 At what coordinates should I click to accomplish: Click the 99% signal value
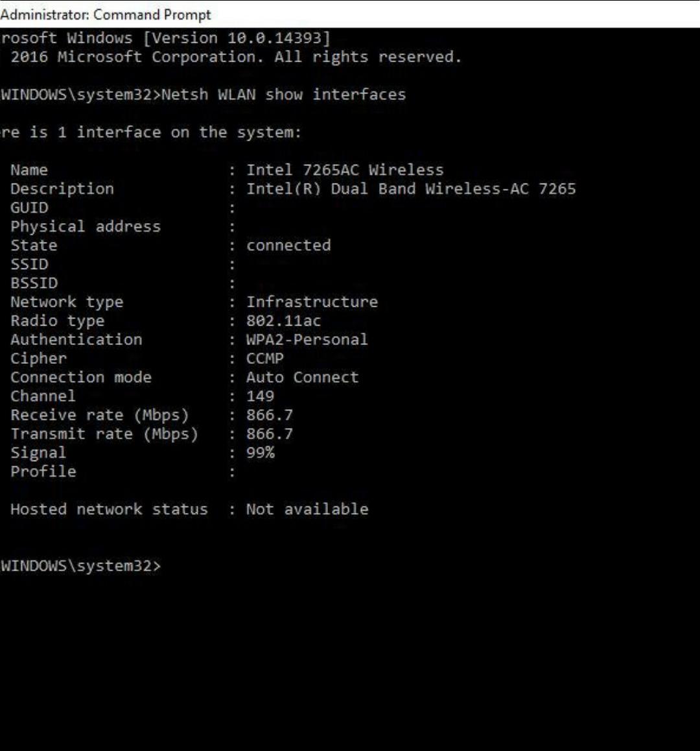[x=260, y=453]
